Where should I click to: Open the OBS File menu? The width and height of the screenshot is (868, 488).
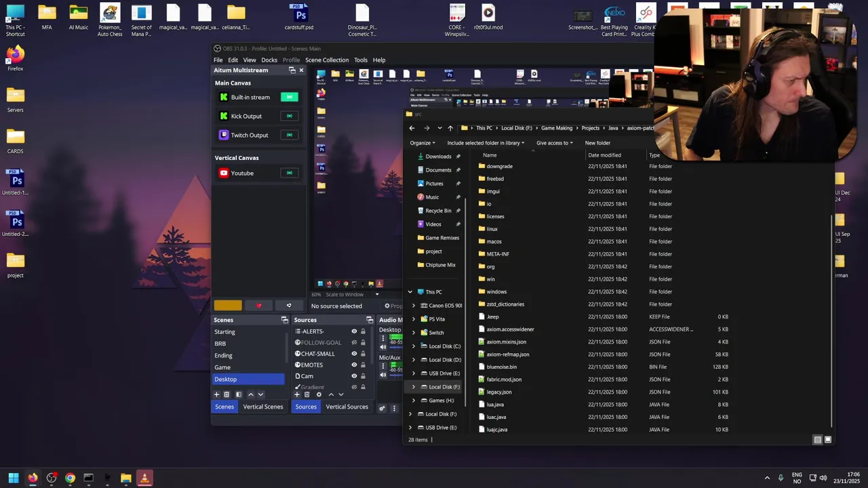click(x=218, y=60)
